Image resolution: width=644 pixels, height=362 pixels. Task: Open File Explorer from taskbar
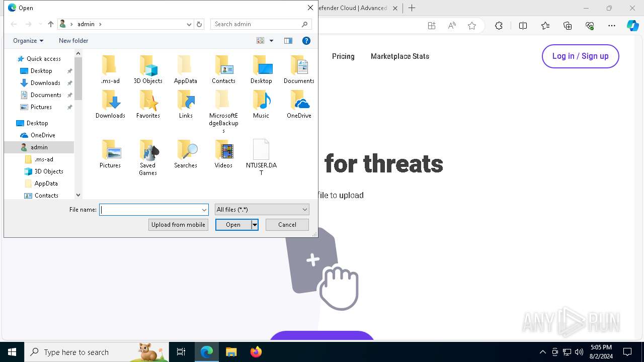(x=231, y=352)
